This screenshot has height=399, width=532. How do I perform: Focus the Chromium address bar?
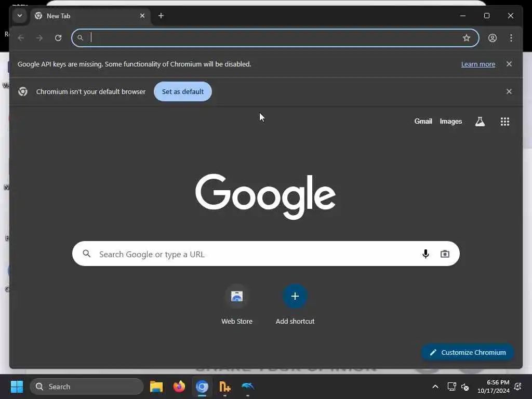tap(275, 38)
